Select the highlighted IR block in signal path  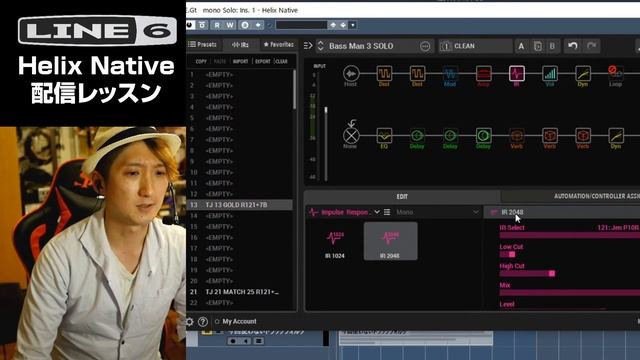tap(517, 74)
